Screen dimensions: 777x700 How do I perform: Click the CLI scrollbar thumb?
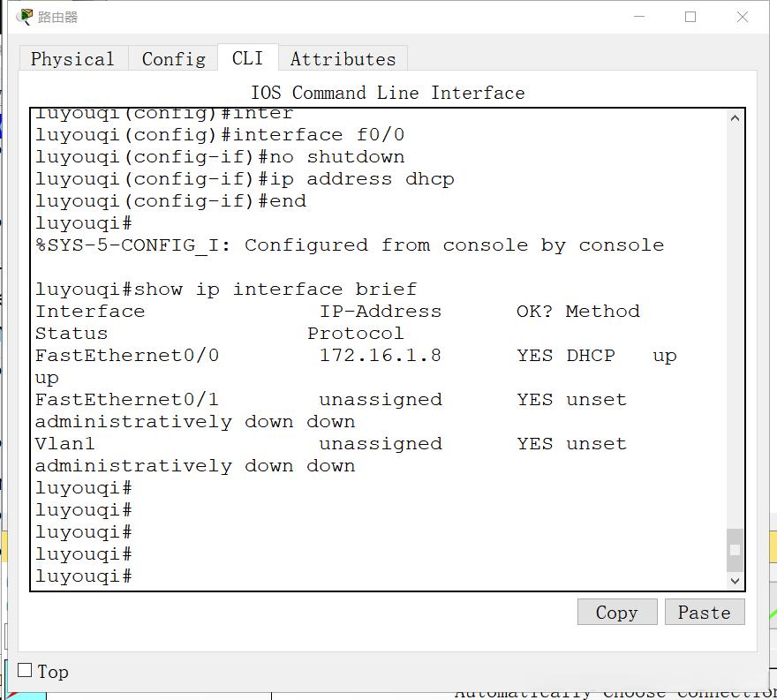point(735,549)
